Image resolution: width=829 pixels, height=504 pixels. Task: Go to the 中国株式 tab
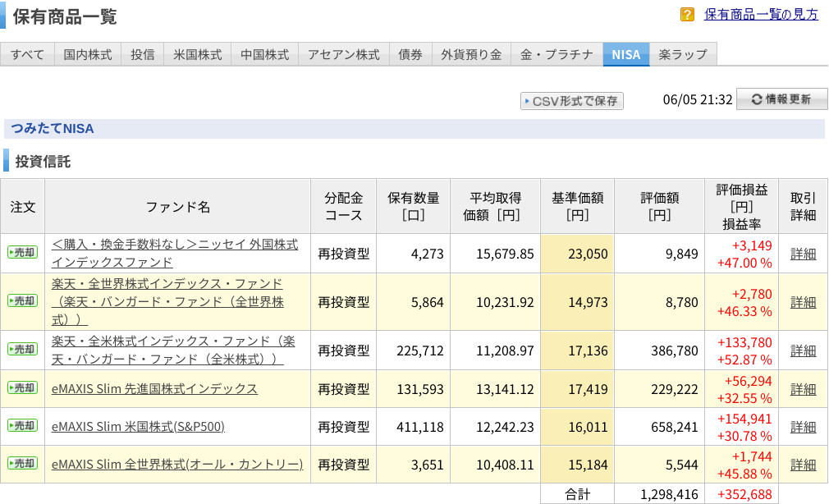coord(265,54)
